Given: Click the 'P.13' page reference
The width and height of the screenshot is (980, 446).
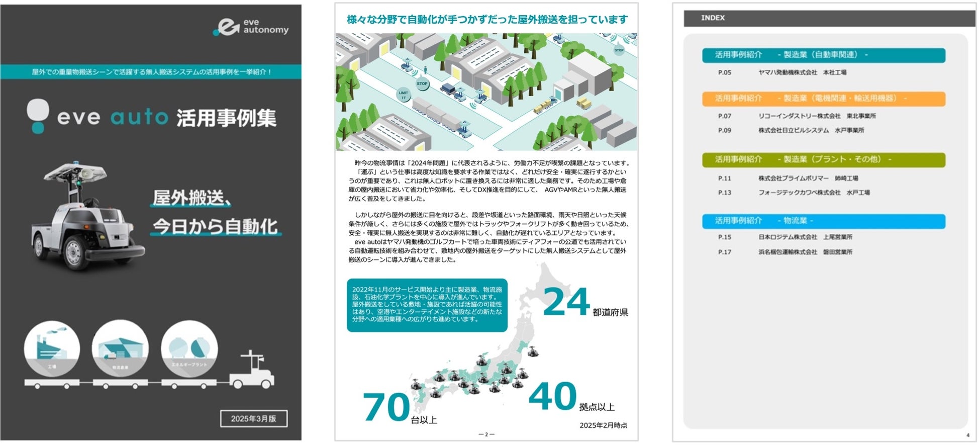Looking at the screenshot, I should pyautogui.click(x=725, y=193).
